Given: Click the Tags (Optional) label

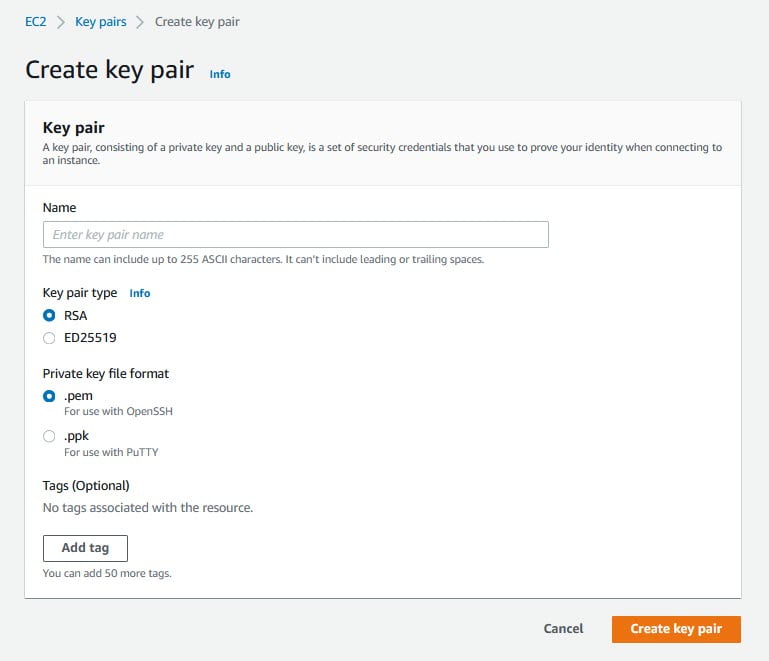Looking at the screenshot, I should (86, 485).
